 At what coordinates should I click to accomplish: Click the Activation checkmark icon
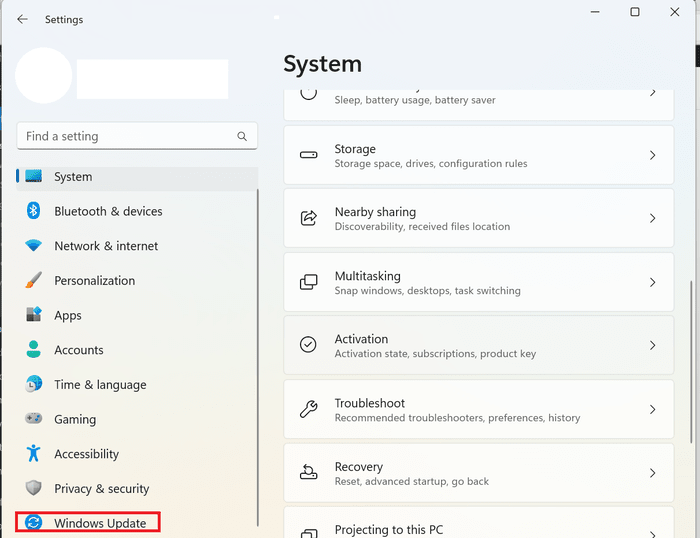tap(308, 345)
